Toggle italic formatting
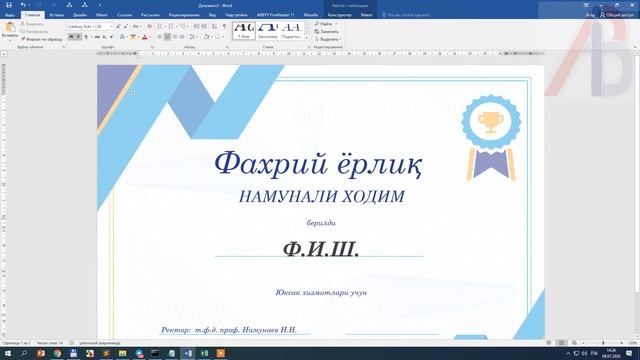This screenshot has height=360, width=640. (x=78, y=37)
